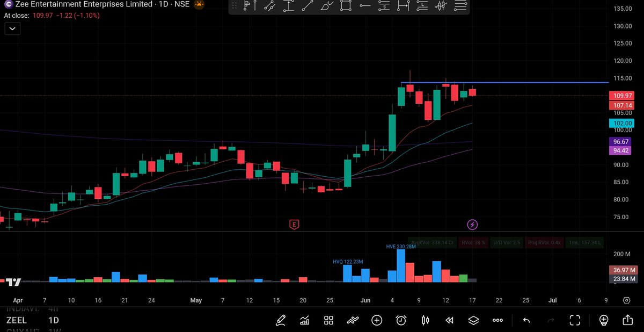Image resolution: width=644 pixels, height=332 pixels.
Task: Open the three-dots more menu
Action: point(497,320)
